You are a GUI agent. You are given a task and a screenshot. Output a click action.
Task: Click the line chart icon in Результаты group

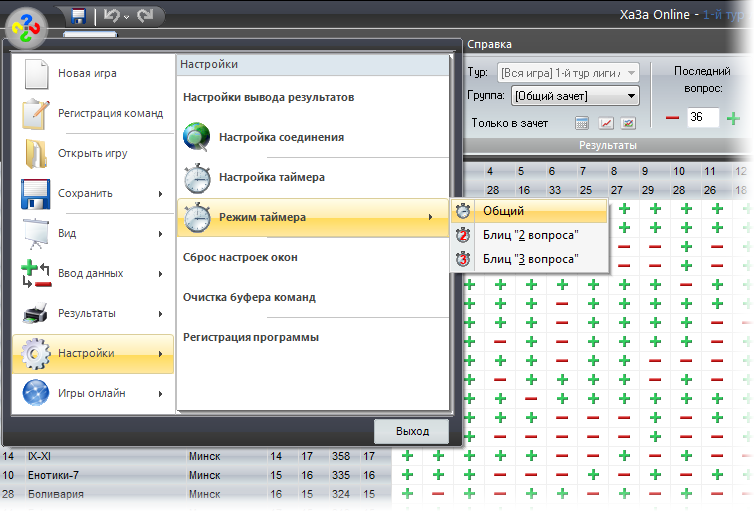(x=606, y=123)
